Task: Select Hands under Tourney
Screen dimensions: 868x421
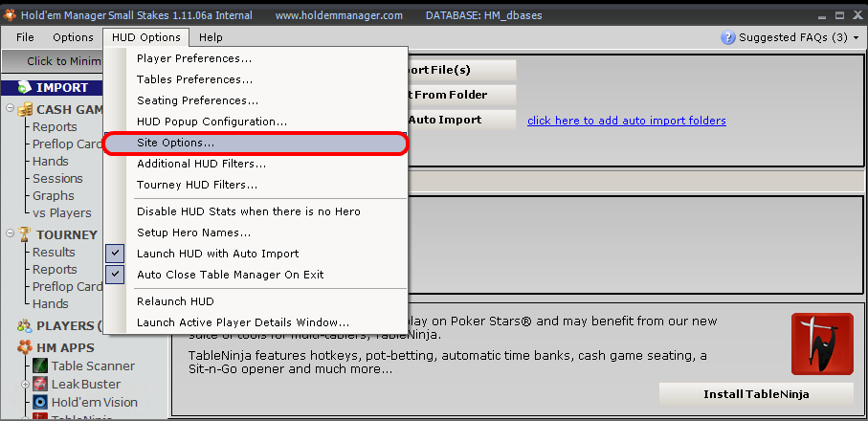Action: pyautogui.click(x=51, y=303)
